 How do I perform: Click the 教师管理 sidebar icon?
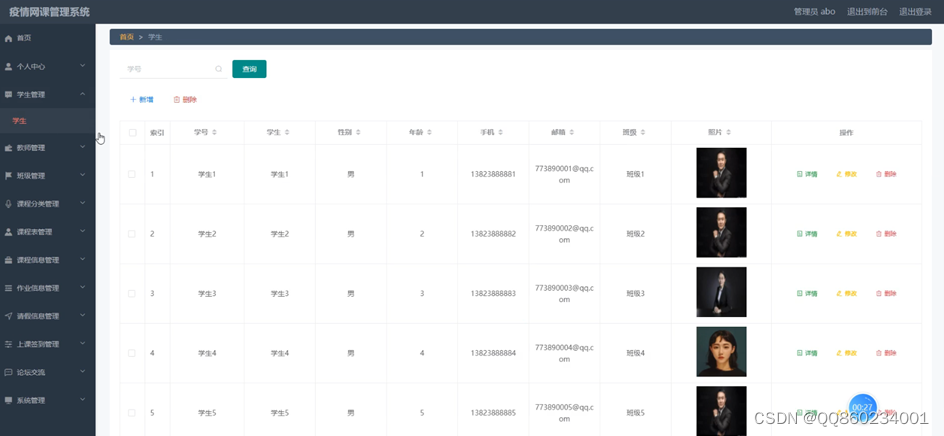point(8,148)
